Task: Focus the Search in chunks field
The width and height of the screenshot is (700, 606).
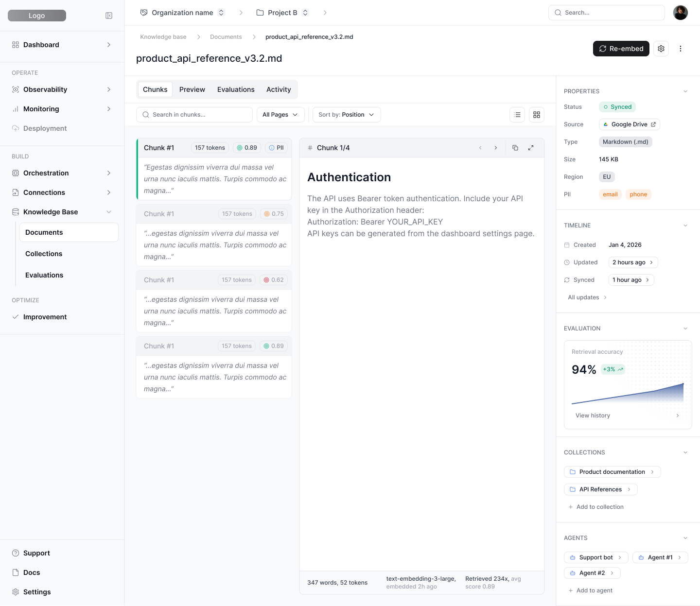Action: (x=194, y=115)
